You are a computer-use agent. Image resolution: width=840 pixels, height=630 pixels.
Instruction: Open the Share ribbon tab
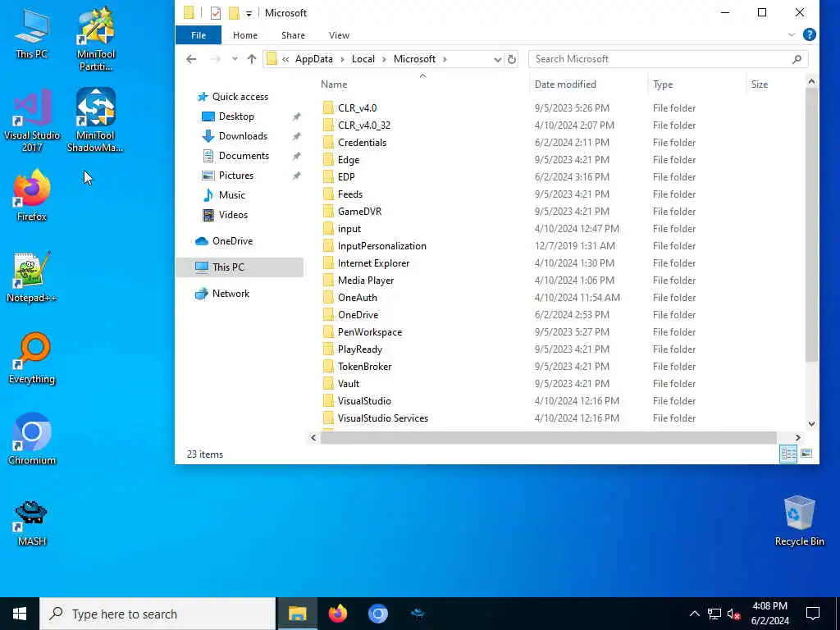pyautogui.click(x=293, y=34)
